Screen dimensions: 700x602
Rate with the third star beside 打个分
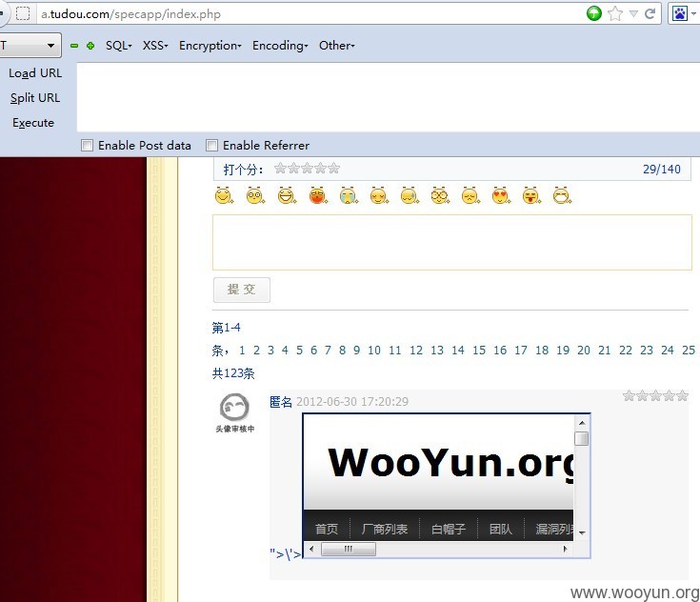pyautogui.click(x=307, y=169)
